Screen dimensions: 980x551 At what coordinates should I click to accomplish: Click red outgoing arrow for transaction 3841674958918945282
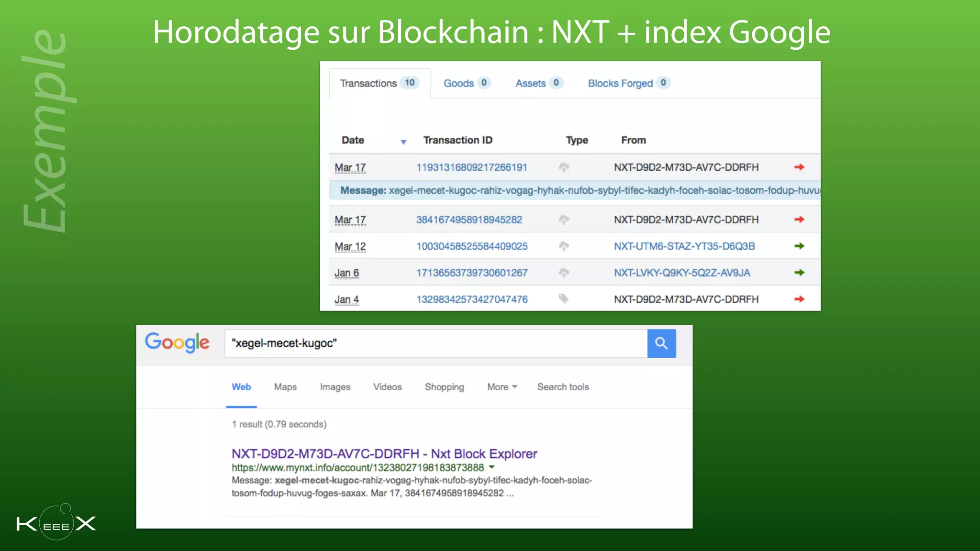point(799,220)
